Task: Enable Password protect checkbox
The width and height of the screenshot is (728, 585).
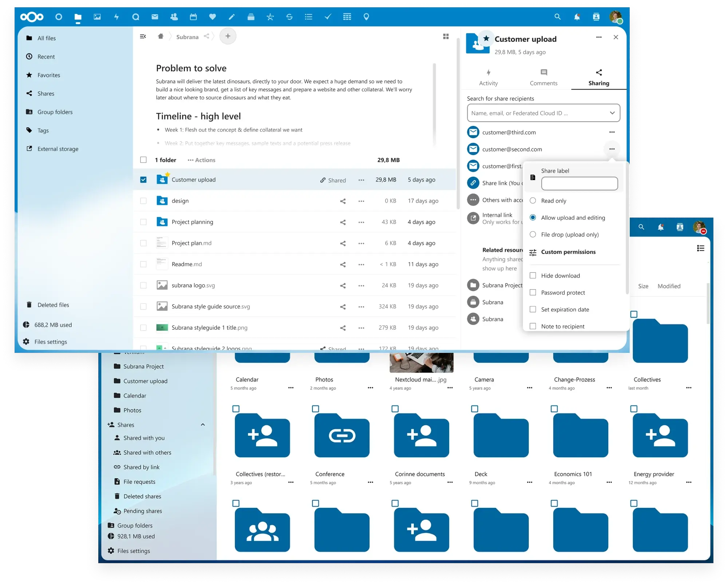Action: [533, 292]
